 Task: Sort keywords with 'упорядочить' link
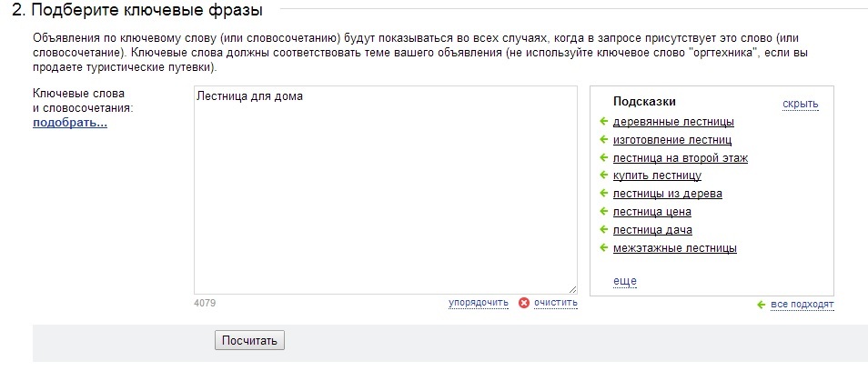coord(479,303)
